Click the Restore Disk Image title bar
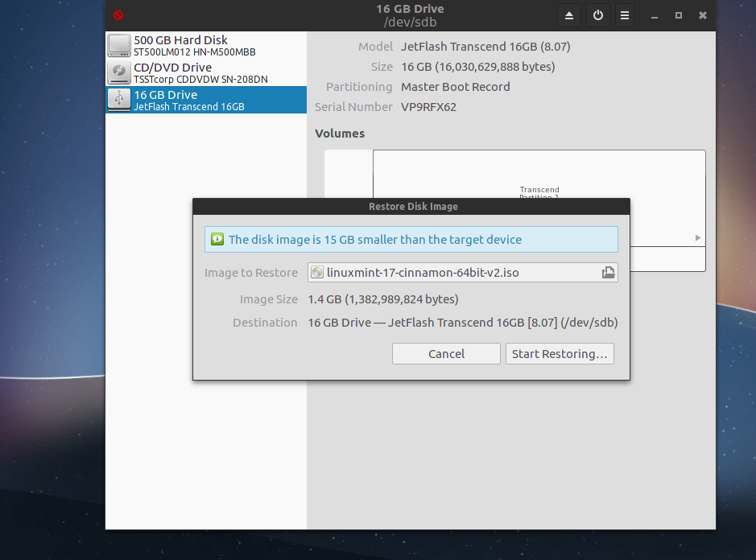Screen dimensions: 756x560 click(x=411, y=206)
